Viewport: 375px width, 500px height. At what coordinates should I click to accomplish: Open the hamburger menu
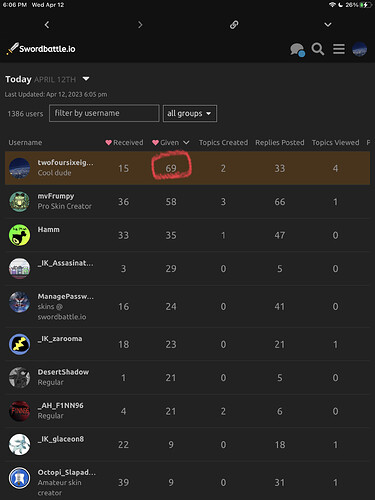[x=339, y=49]
